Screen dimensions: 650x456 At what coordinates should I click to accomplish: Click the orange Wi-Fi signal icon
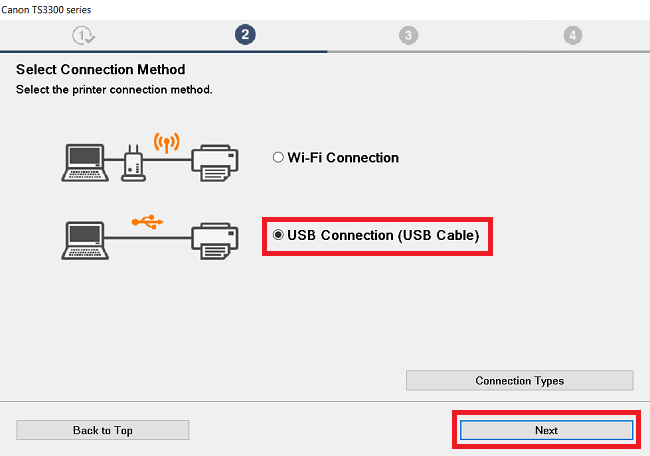(167, 142)
